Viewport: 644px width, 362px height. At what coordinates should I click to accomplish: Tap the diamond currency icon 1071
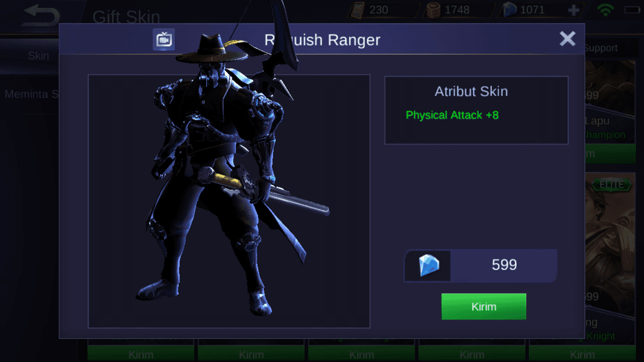coord(509,10)
